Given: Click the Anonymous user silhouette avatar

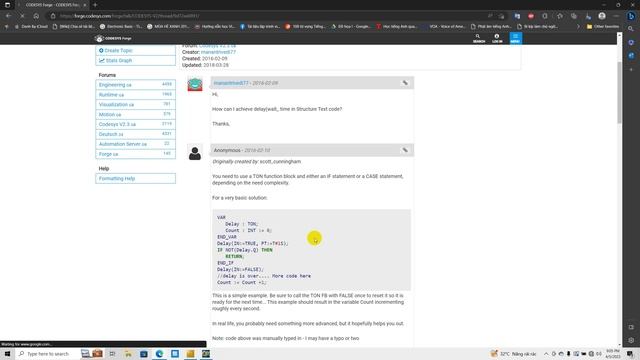Looking at the screenshot, I should click(x=195, y=153).
